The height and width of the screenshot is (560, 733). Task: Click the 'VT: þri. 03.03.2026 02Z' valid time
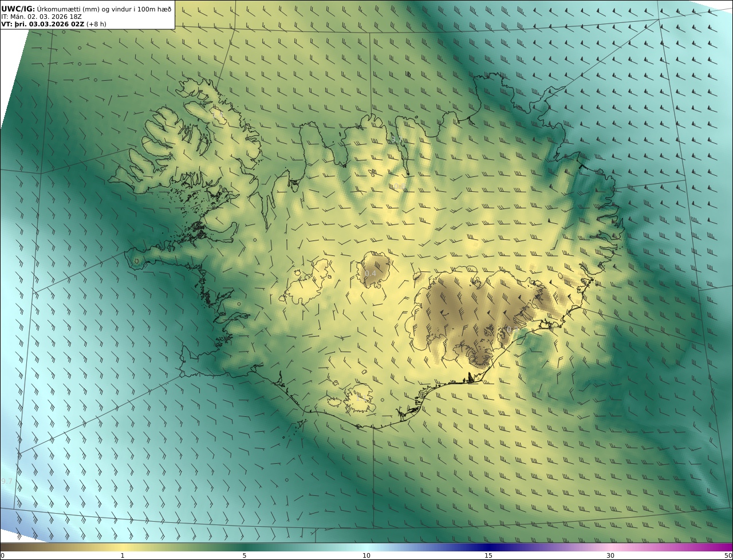[x=43, y=24]
